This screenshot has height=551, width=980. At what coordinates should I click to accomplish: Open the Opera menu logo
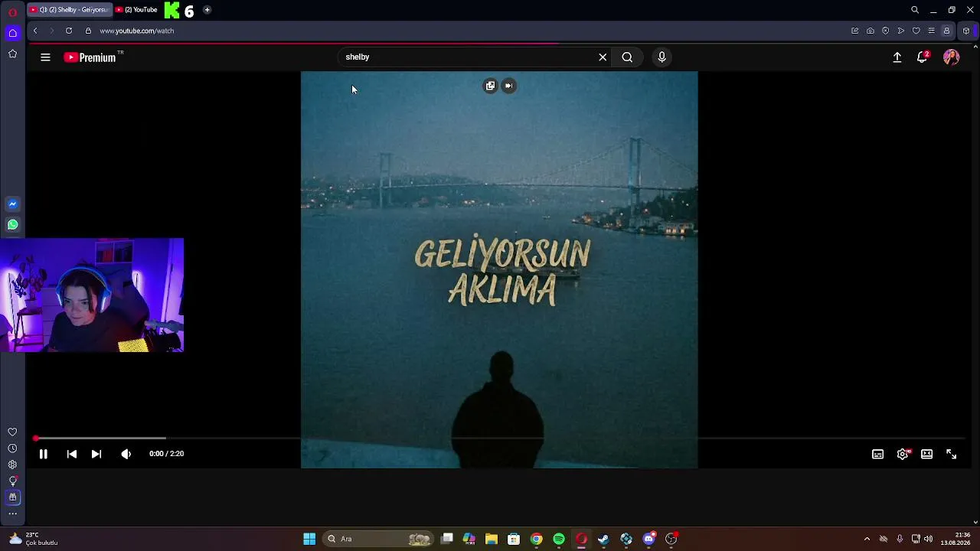point(12,12)
